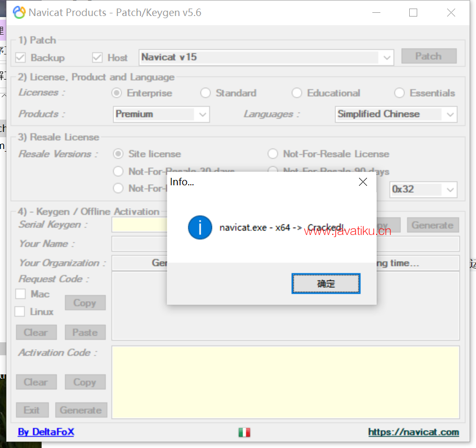Viewport: 476px width, 448px height.
Task: Click the Exit button
Action: click(x=32, y=410)
